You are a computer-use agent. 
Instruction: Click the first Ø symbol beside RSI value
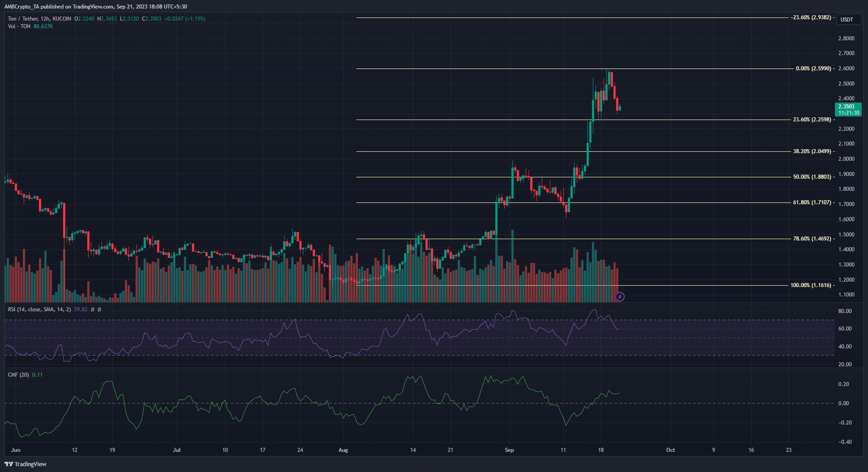pos(93,309)
